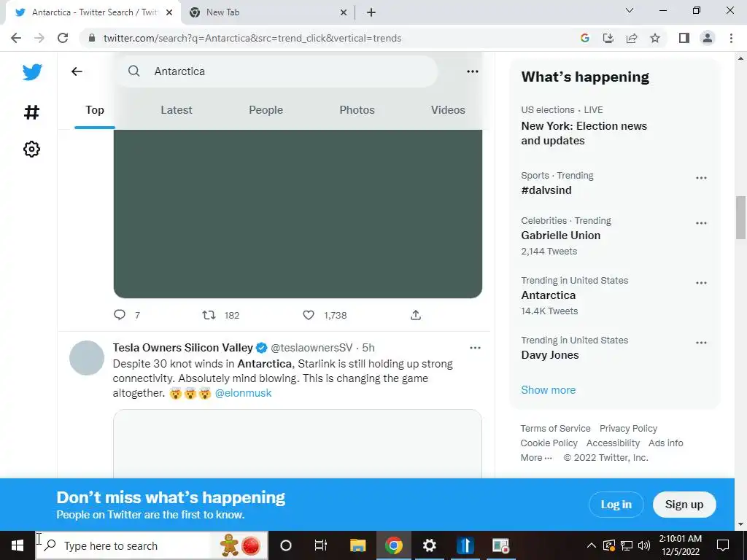Open New York Election news trend
747x560 pixels.
pos(584,133)
